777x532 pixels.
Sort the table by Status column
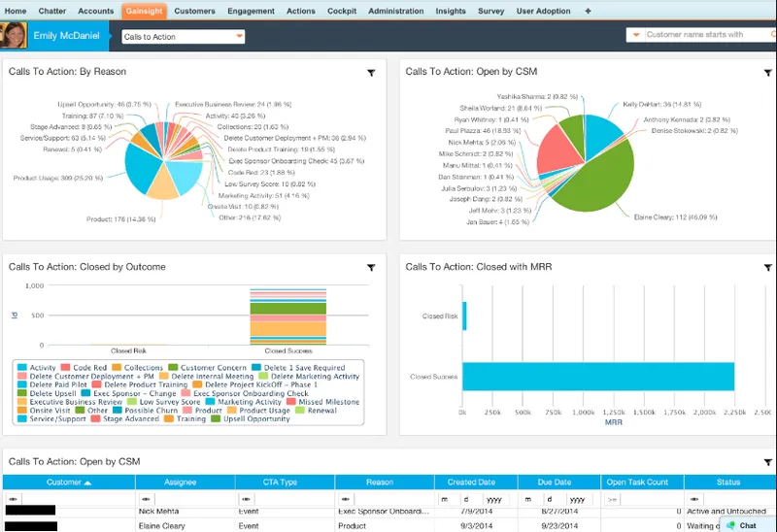(727, 482)
